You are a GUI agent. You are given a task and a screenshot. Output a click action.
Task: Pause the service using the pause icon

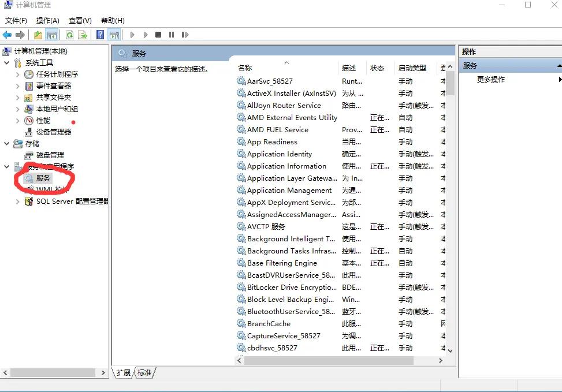click(x=172, y=35)
